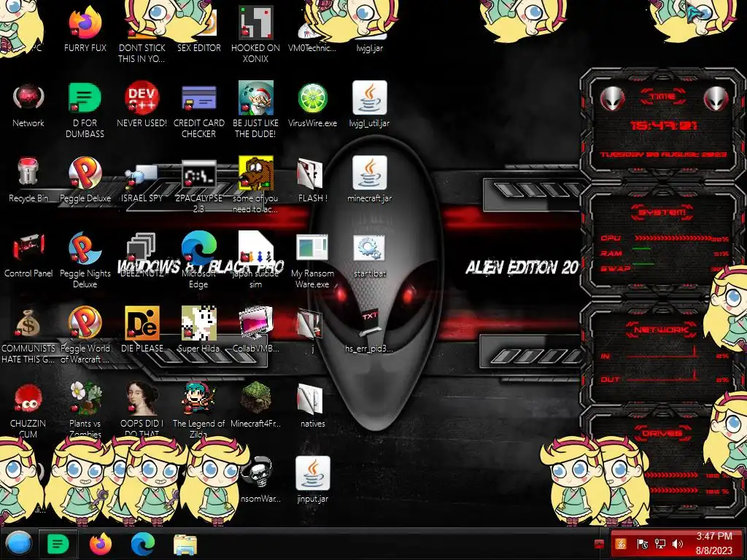Launch Edge from the taskbar
This screenshot has height=560, width=747.
pos(142,543)
